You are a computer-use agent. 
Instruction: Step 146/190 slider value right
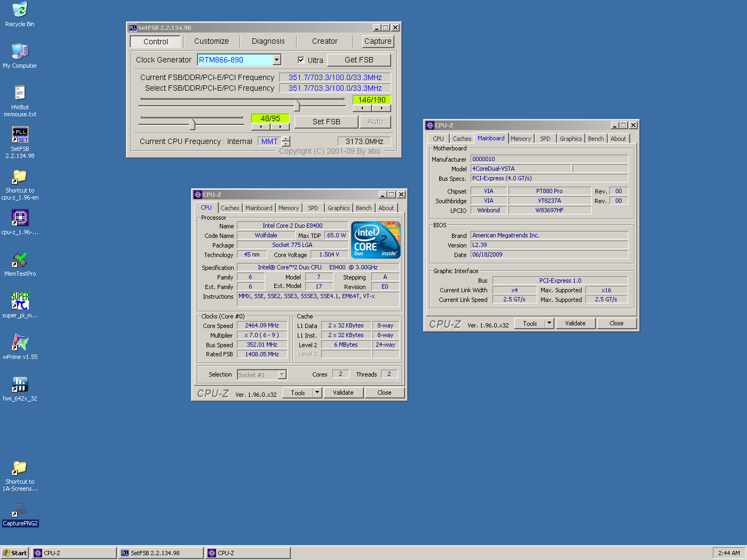click(382, 108)
